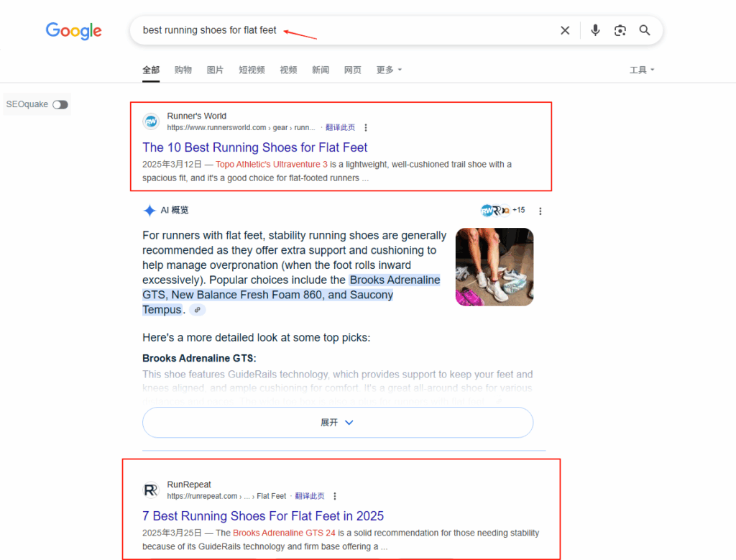736x560 pixels.
Task: Switch to the 图片 images tab
Action: [x=215, y=70]
